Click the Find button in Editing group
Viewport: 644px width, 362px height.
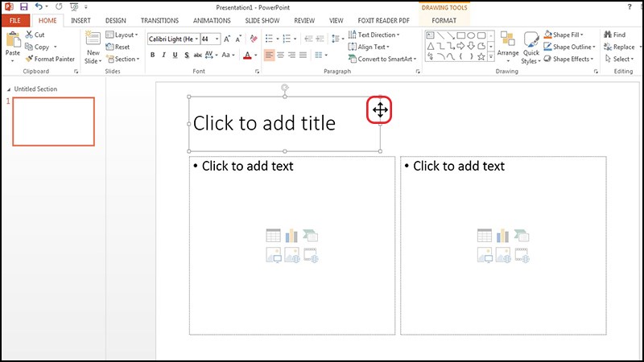pos(613,35)
